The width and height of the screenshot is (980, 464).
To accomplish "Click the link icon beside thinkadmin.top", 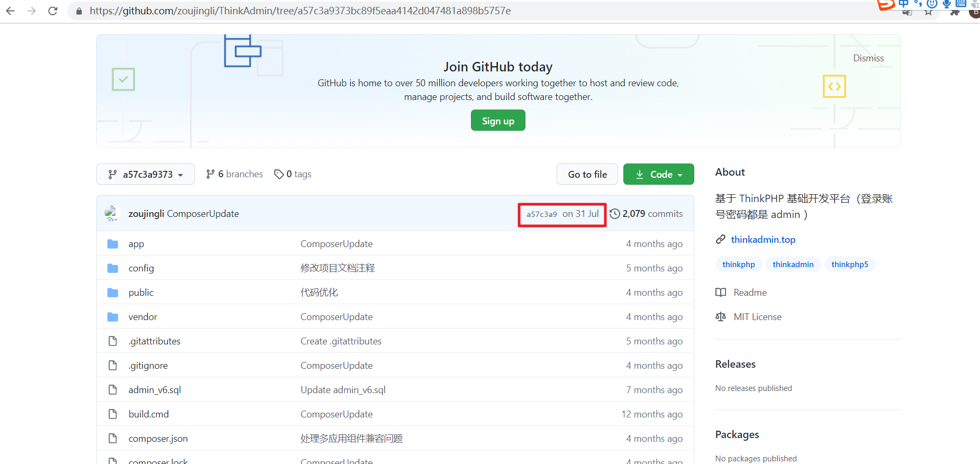I will click(x=720, y=240).
